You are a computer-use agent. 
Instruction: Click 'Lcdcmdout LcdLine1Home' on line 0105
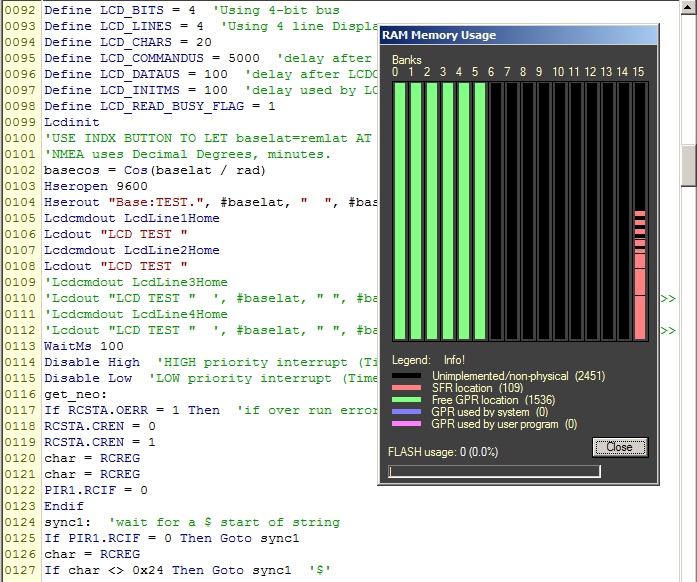point(132,218)
